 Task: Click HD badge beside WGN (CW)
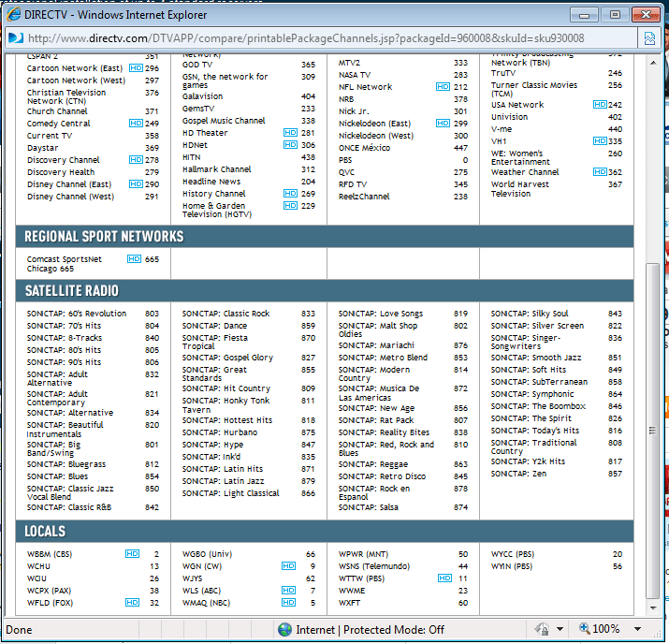click(x=288, y=565)
